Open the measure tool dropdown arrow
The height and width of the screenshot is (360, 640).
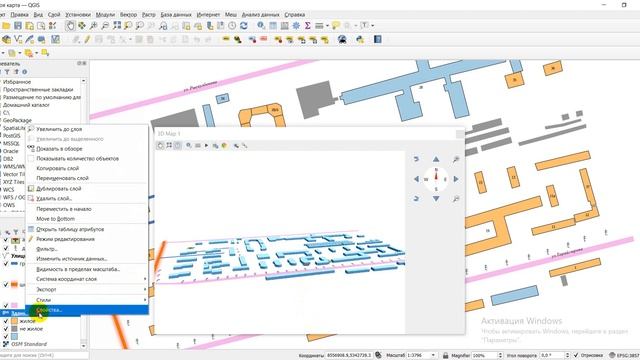point(327,26)
